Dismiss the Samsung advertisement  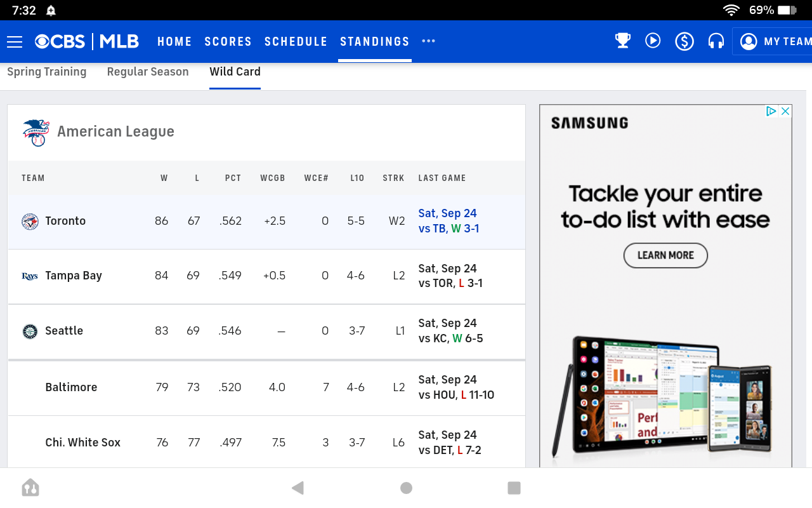[x=785, y=110]
